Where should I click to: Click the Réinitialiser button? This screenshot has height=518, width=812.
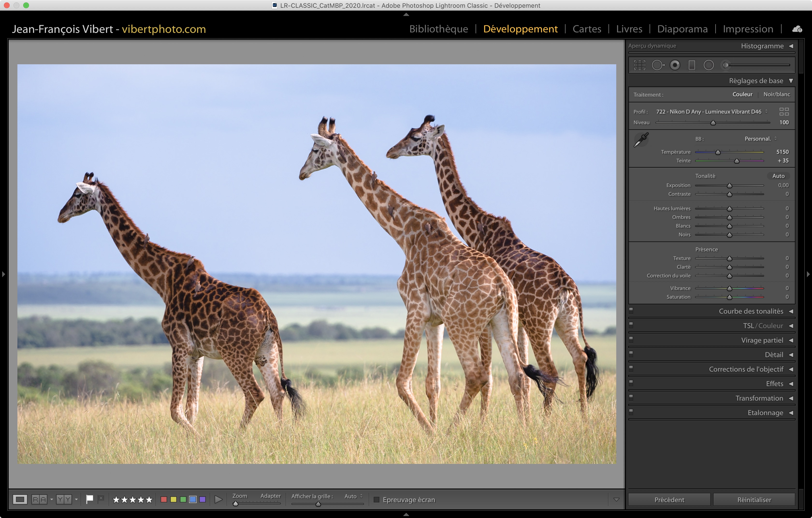[754, 499]
